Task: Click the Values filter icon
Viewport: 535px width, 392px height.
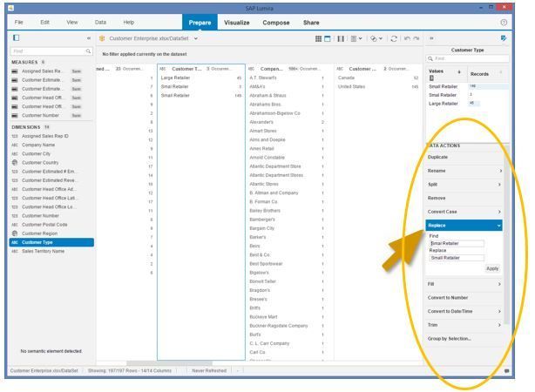Action: point(431,78)
